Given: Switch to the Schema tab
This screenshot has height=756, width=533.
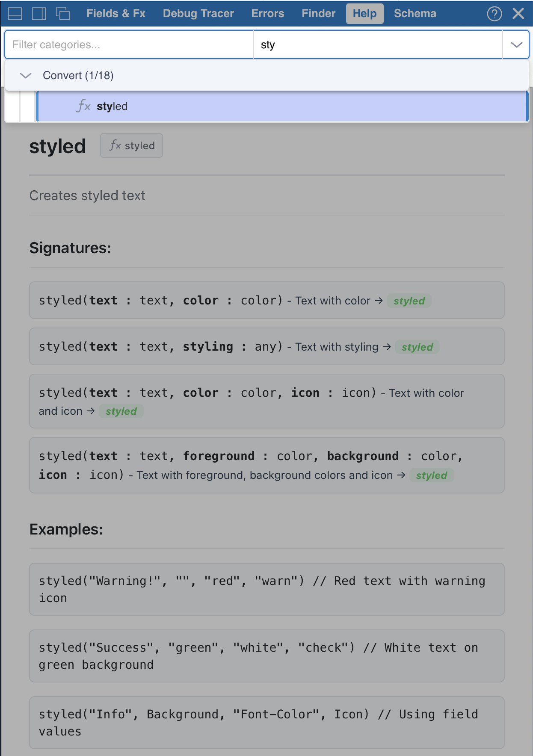Looking at the screenshot, I should click(415, 14).
